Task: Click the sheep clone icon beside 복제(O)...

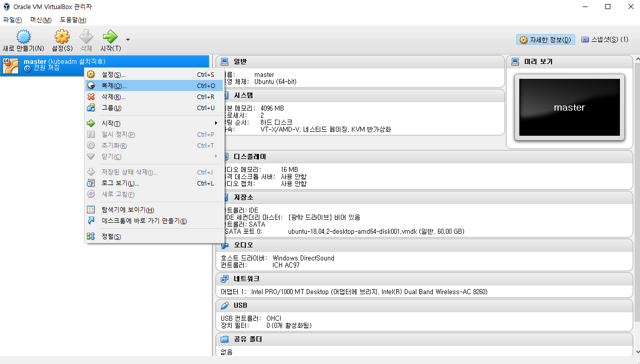Action: [x=91, y=85]
